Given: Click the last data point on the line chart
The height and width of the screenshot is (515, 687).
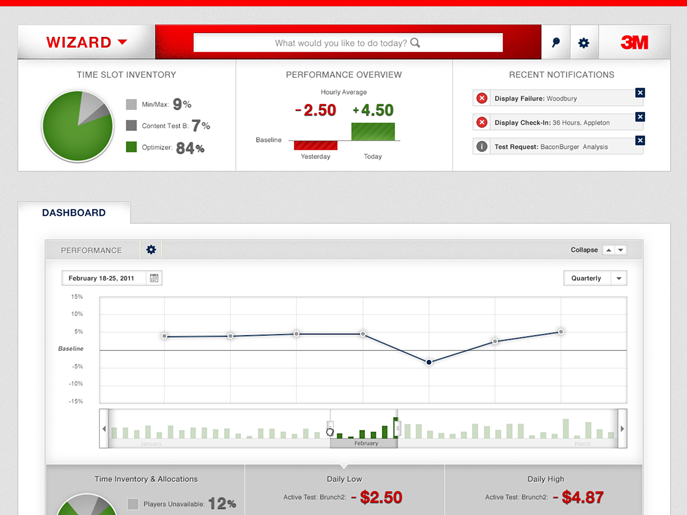Looking at the screenshot, I should pyautogui.click(x=561, y=332).
